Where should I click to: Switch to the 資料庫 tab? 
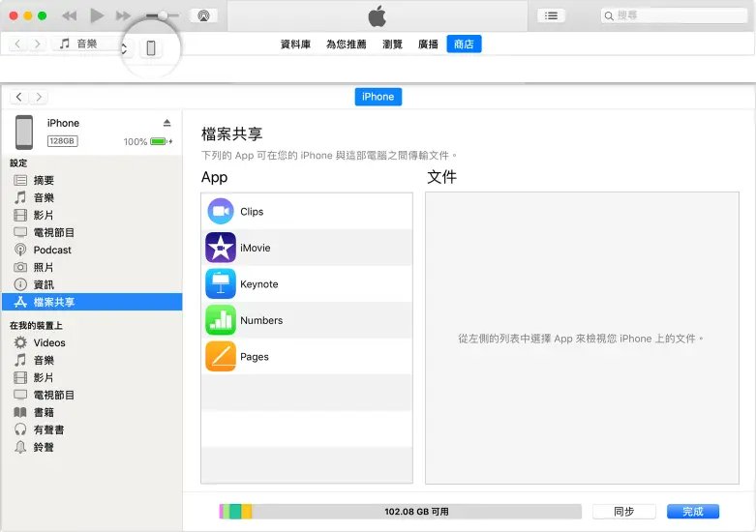coord(295,44)
